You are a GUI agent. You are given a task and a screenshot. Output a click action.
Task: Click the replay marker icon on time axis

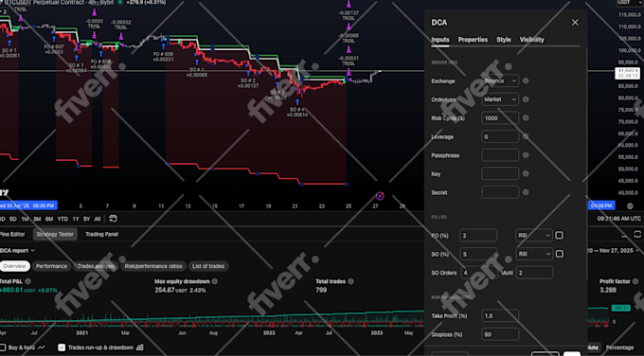tap(380, 196)
